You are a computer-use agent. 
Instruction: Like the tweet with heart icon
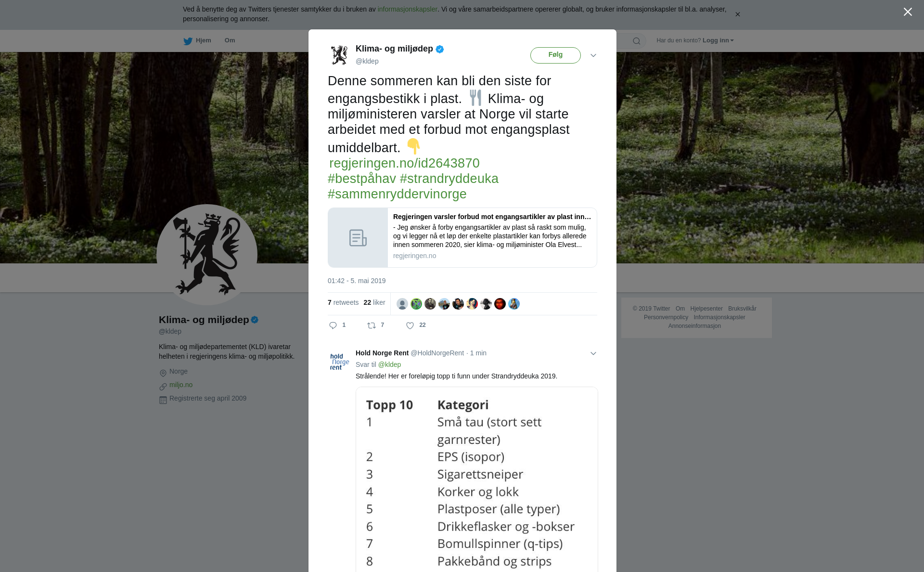[x=410, y=325]
